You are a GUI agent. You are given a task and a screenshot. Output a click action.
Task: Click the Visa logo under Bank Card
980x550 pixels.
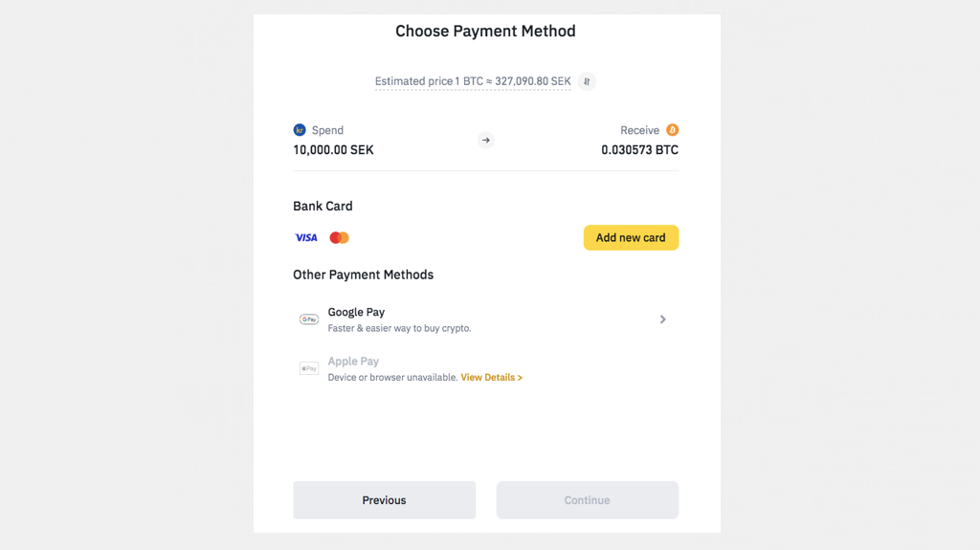306,237
